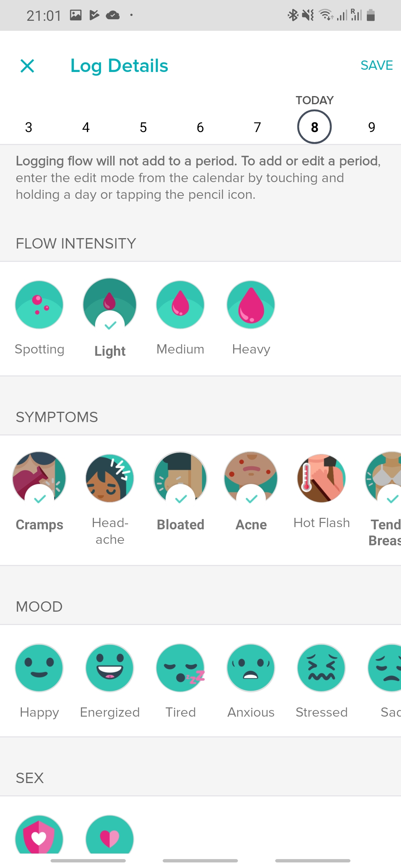Tap the Headache symptom icon

tap(110, 478)
